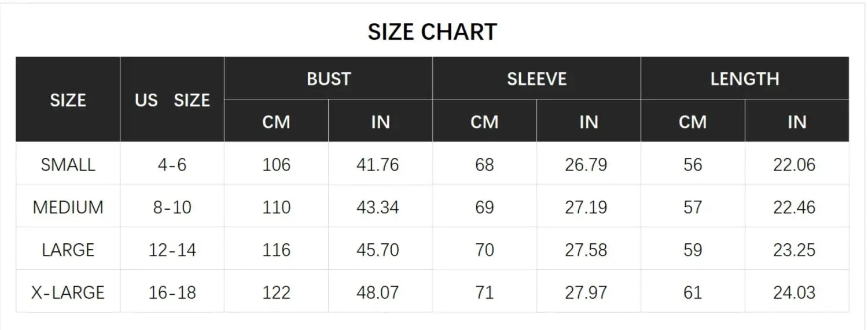Click length value 56 cm
The image size is (868, 330).
click(693, 165)
